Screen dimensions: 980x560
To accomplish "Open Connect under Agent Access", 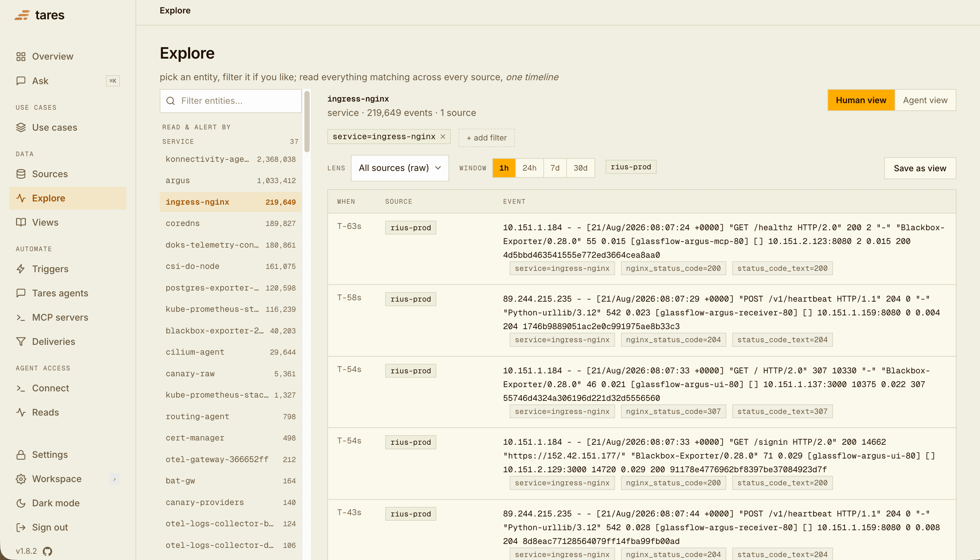I will coord(68,388).
